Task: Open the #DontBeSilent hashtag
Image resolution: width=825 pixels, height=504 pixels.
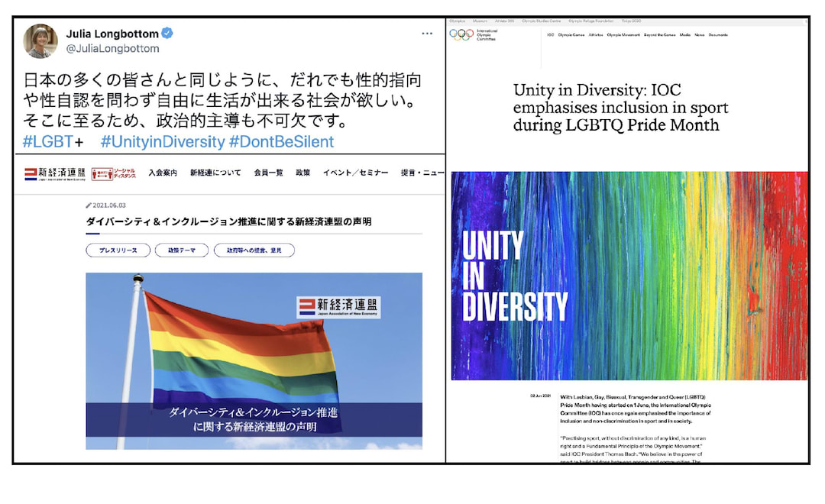Action: 281,141
